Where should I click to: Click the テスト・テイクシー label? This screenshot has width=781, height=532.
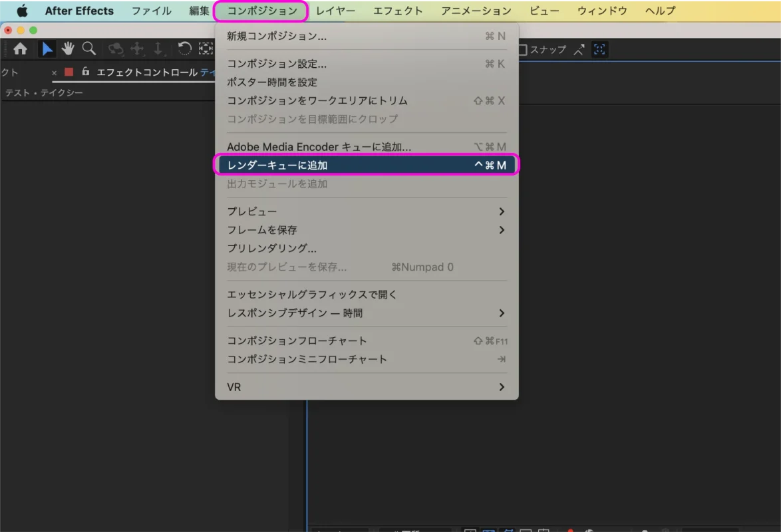44,92
